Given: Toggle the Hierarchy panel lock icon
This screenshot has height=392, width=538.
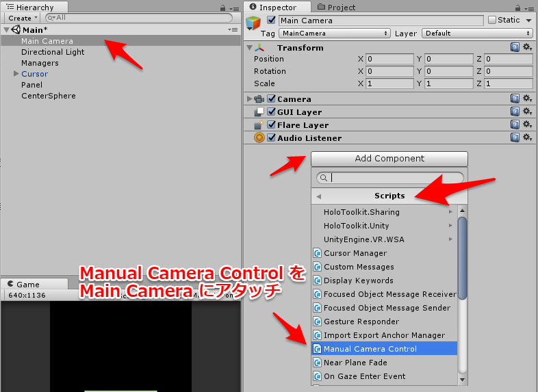Looking at the screenshot, I should (x=222, y=8).
